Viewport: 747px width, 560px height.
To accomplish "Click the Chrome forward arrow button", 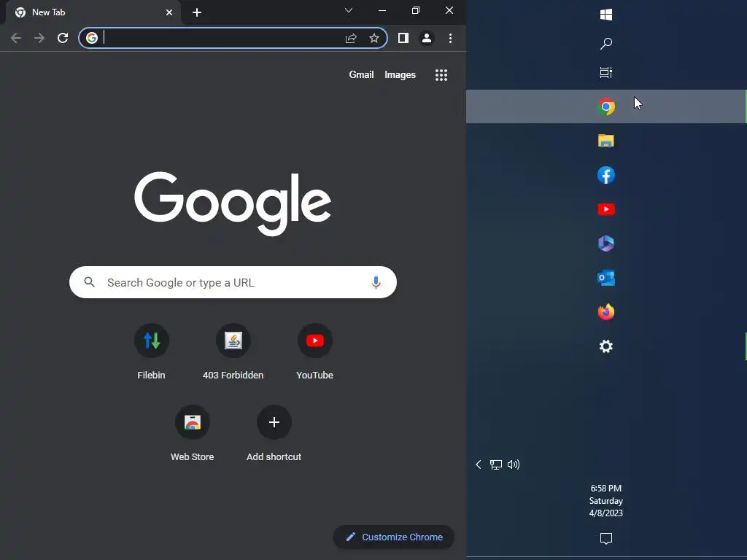I will point(39,38).
